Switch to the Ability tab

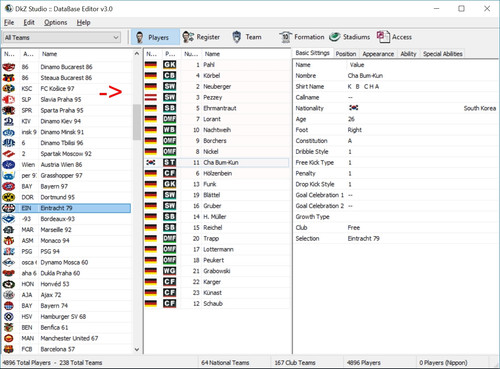[408, 54]
